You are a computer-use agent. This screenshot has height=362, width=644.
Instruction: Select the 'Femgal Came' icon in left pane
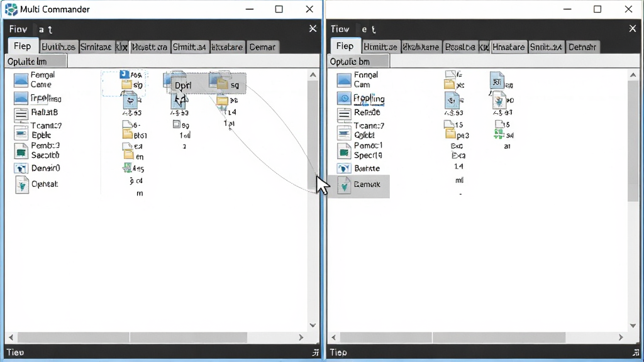tap(21, 80)
